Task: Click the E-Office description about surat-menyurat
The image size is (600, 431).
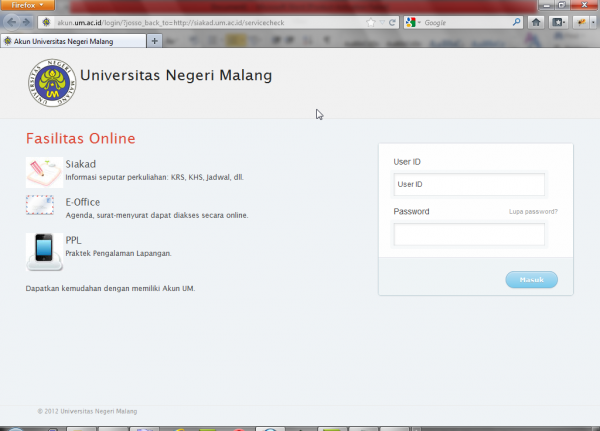Action: [157, 215]
